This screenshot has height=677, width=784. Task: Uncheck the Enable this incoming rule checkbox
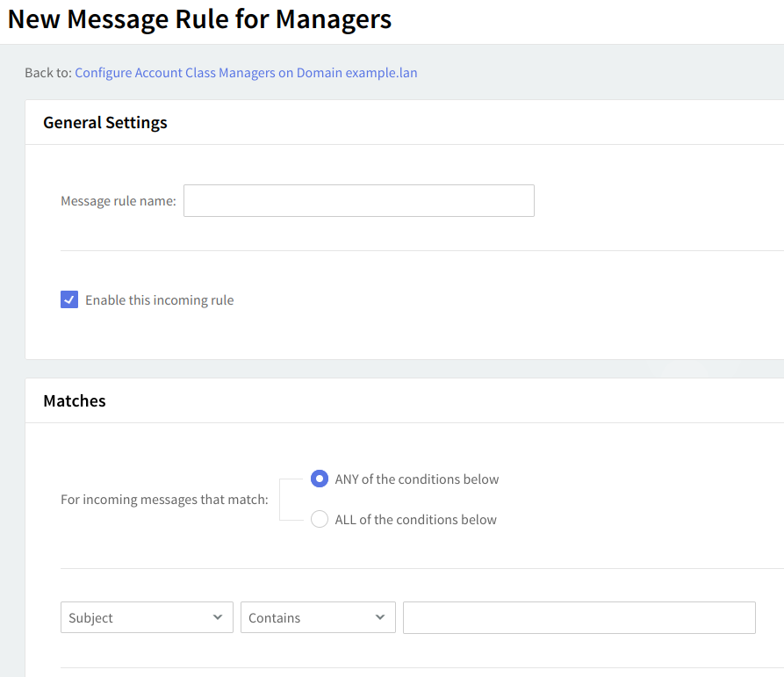point(69,299)
